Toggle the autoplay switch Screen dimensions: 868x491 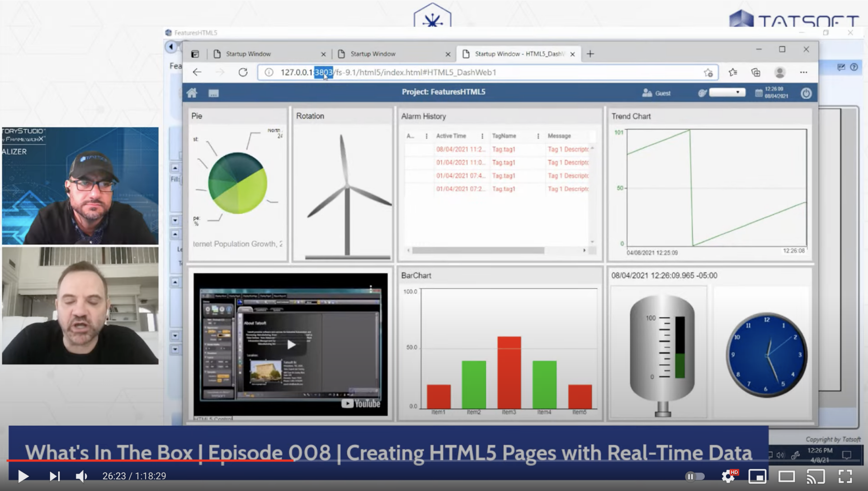(x=695, y=476)
